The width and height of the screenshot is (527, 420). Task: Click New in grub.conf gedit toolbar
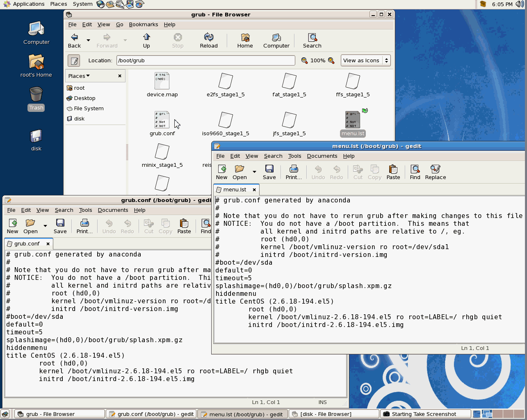pos(12,227)
